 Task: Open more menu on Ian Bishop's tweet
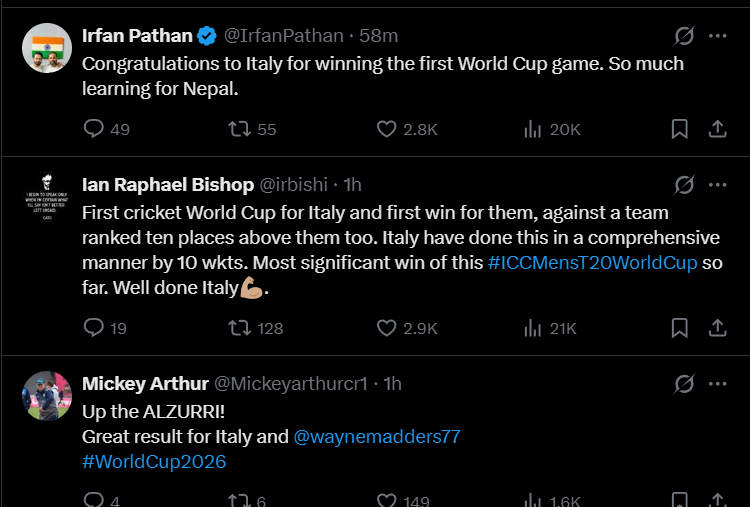point(717,185)
